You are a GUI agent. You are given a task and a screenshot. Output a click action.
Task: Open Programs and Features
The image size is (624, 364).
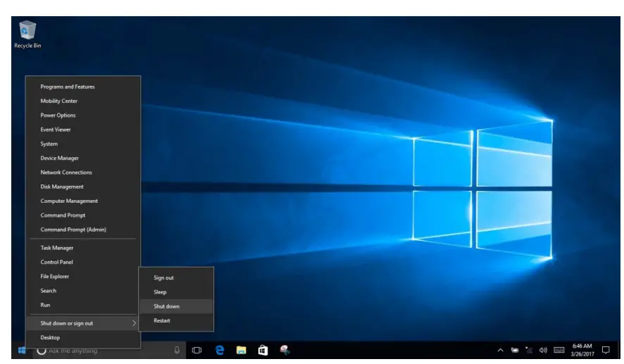click(83, 87)
